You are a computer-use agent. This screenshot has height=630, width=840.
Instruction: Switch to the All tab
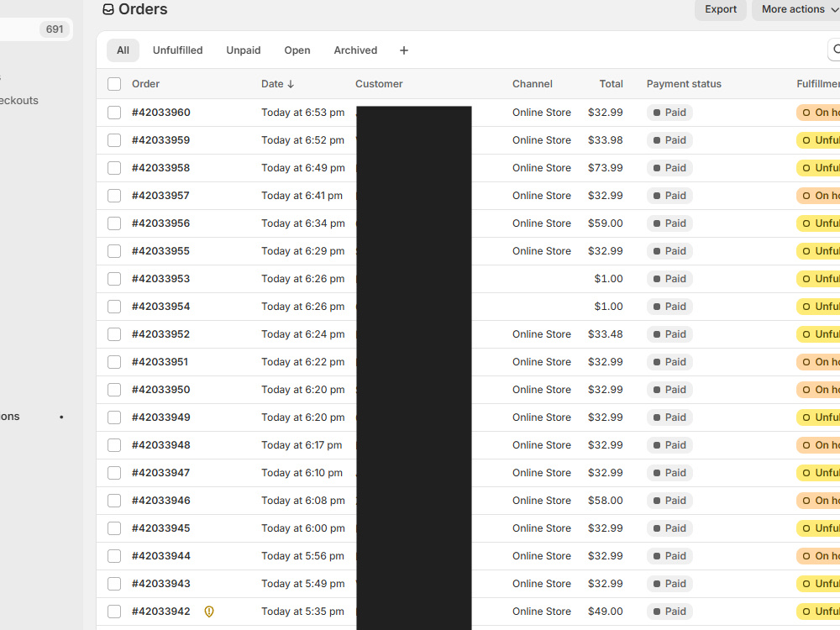pos(123,50)
